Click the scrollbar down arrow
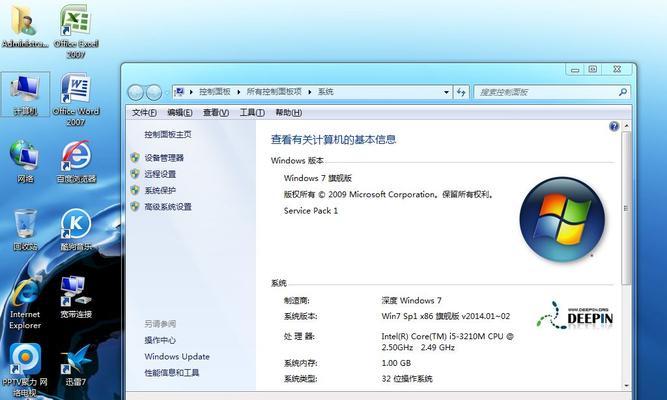The width and height of the screenshot is (667, 400). [626, 386]
